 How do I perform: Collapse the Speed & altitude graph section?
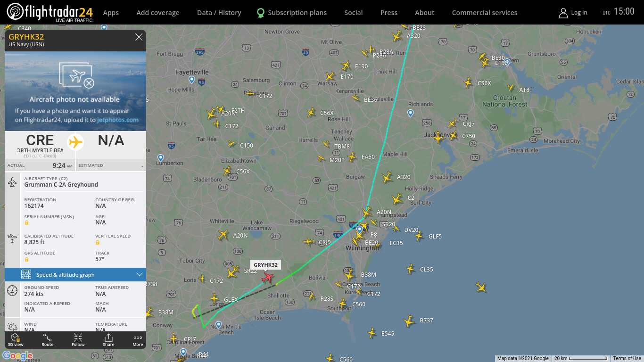tap(75, 275)
